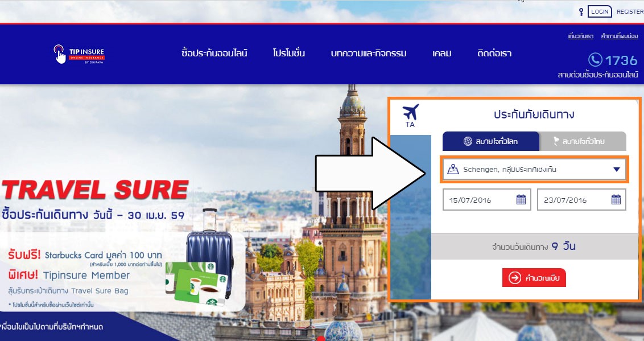644x341 pixels.
Task: Click the LOGIN button
Action: click(600, 11)
